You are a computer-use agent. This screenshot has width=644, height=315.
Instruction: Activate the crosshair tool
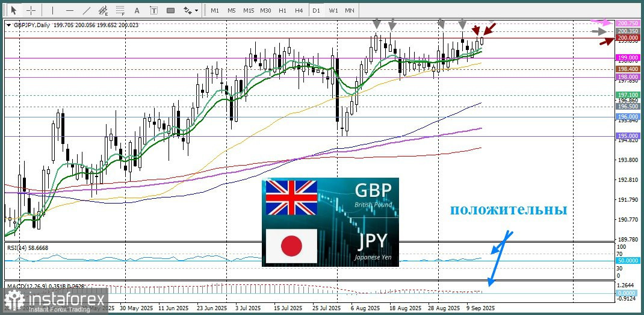[31, 10]
